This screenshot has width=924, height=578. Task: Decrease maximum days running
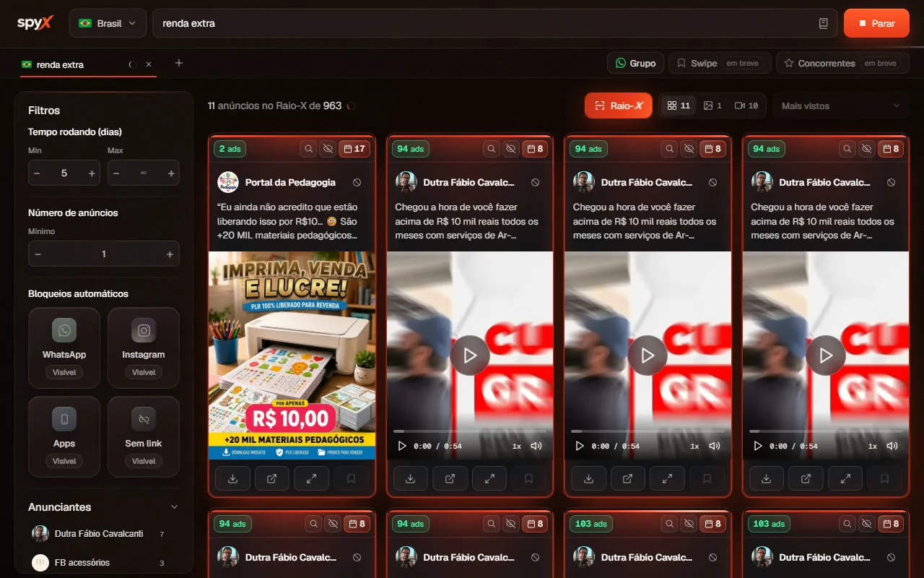116,173
